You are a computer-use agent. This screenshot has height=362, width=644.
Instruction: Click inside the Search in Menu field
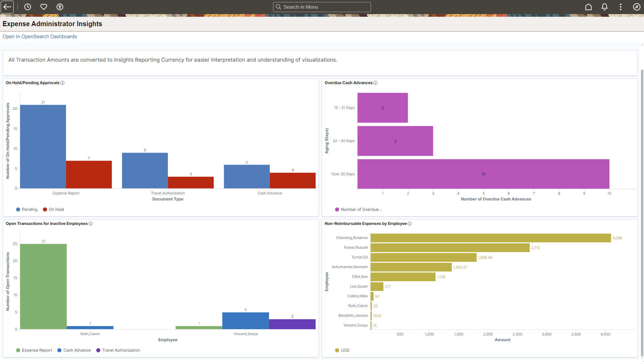(x=322, y=7)
